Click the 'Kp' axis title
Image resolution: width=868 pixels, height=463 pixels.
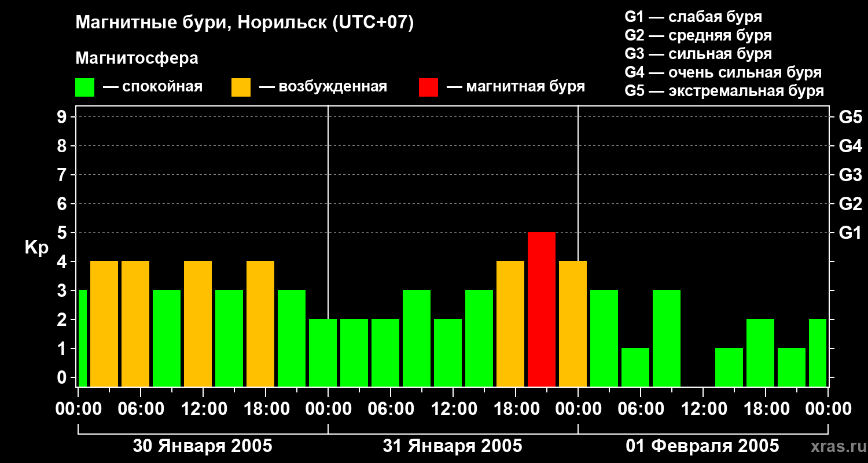(37, 247)
